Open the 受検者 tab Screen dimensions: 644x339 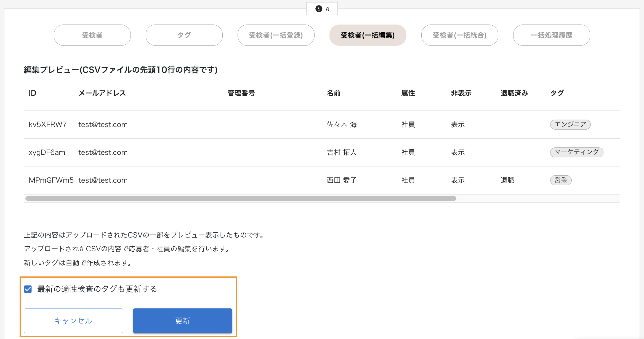click(92, 35)
